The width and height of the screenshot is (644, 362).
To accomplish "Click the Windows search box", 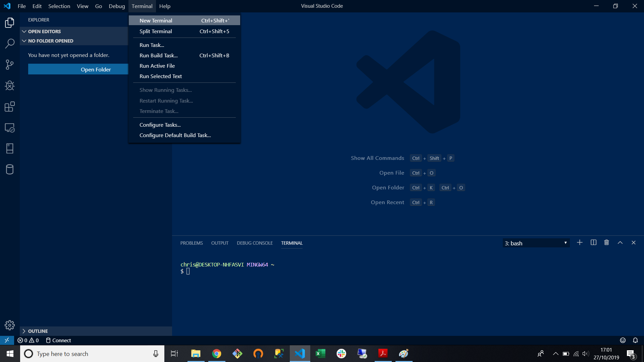I will pos(92,354).
